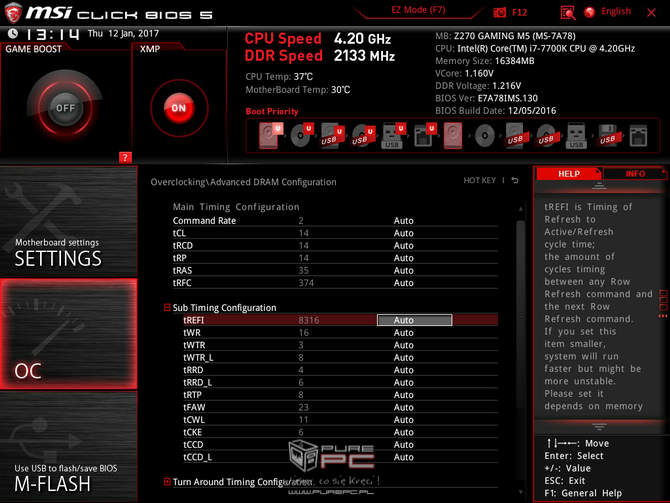Select the legacy hard disk boot icon
Viewport: 670px width, 503px height.
click(x=453, y=136)
